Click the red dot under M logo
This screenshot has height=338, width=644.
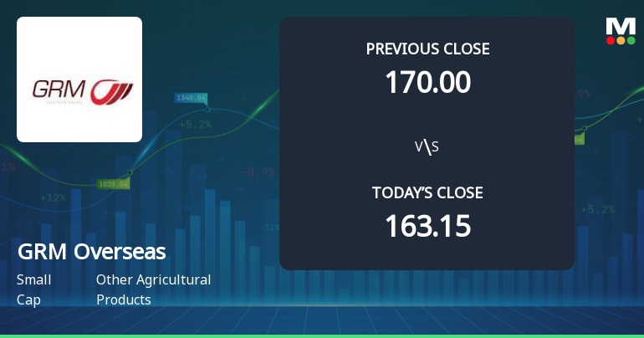click(x=611, y=40)
